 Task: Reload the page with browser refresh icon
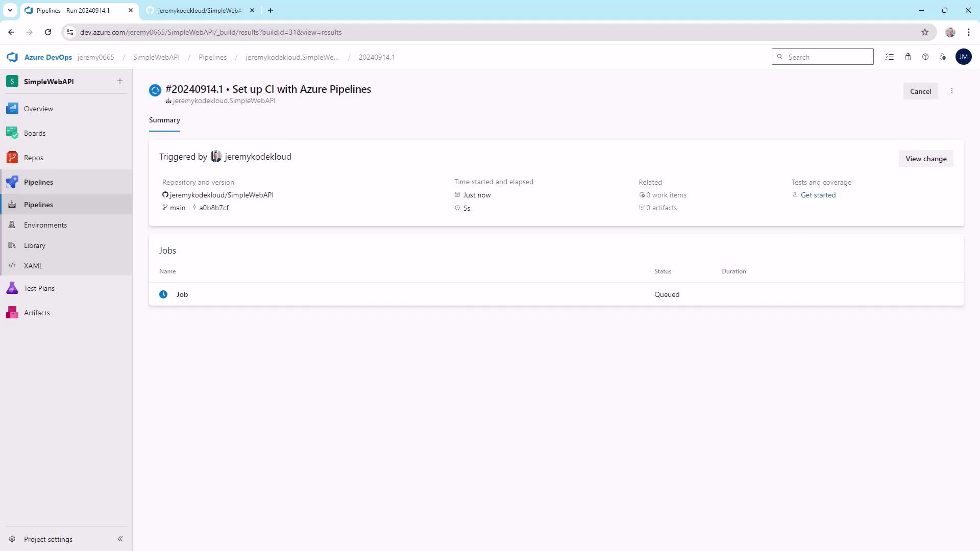coord(48,32)
